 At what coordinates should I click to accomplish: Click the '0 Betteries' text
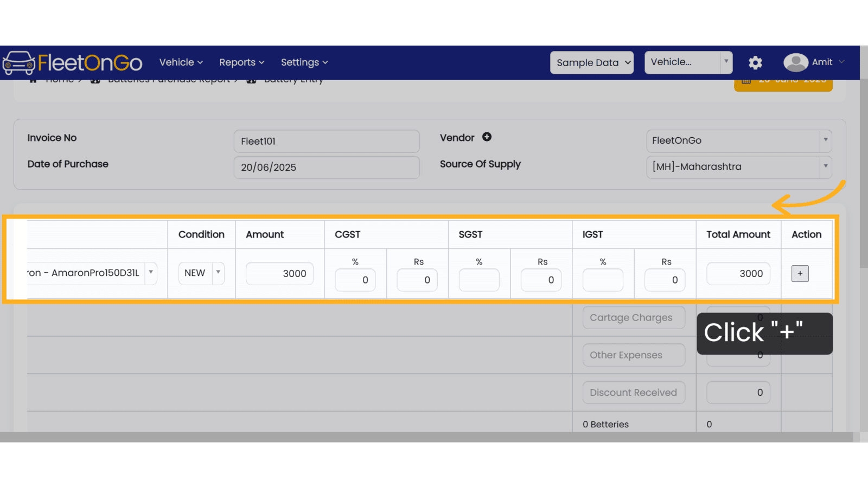pos(605,425)
